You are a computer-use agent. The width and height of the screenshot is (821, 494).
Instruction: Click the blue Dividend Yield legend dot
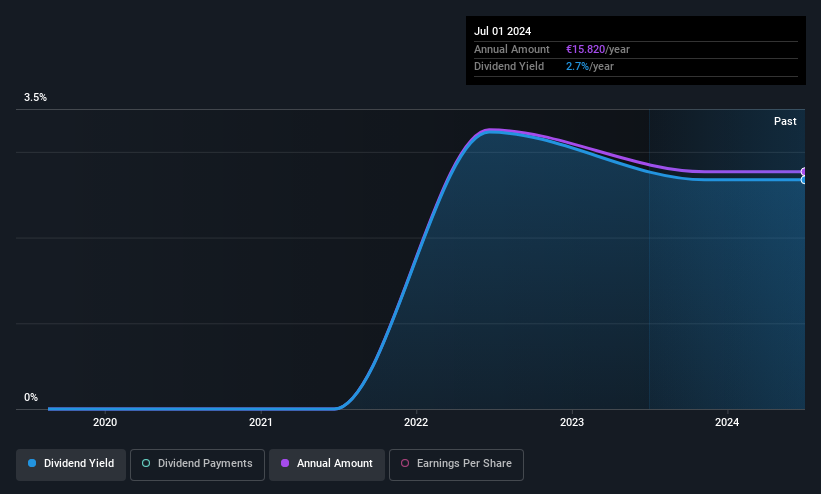click(x=32, y=463)
